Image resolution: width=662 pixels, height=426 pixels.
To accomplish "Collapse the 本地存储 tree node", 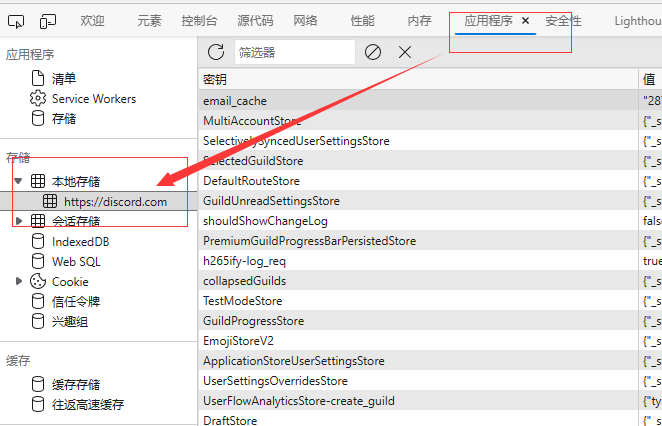I will click(x=19, y=181).
